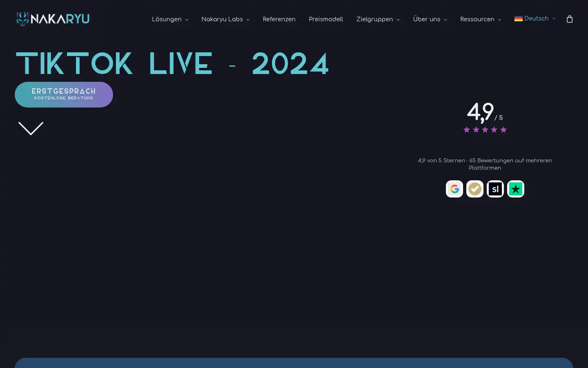Open the shopping bag cart icon
Screen dimensions: 588x368
tap(570, 19)
